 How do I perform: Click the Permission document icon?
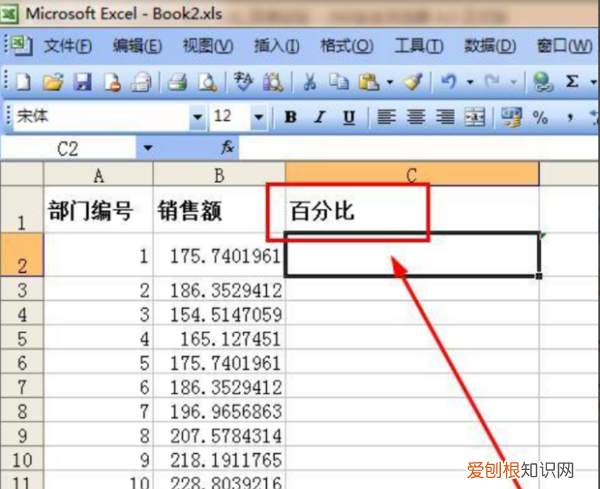pos(112,82)
